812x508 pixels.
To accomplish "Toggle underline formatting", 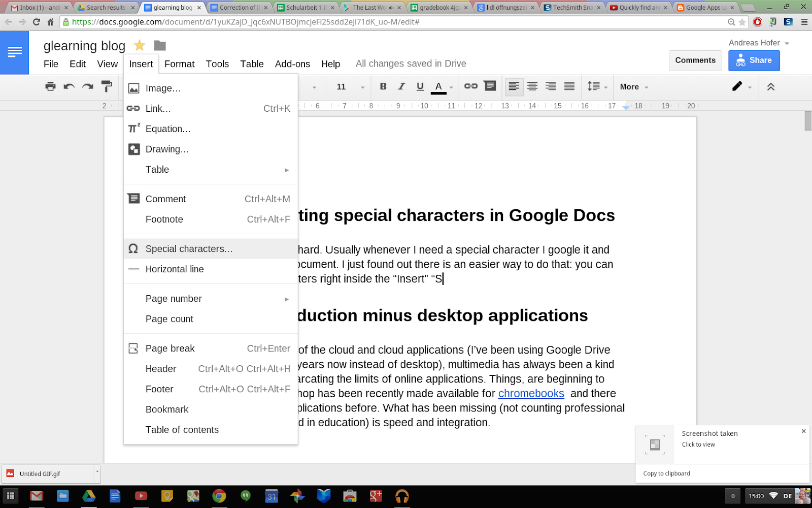I will coord(420,86).
